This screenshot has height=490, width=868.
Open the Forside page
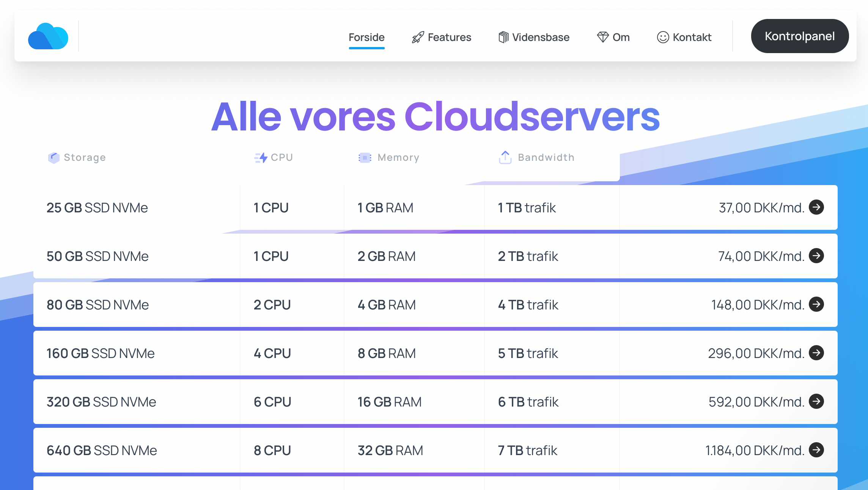366,37
